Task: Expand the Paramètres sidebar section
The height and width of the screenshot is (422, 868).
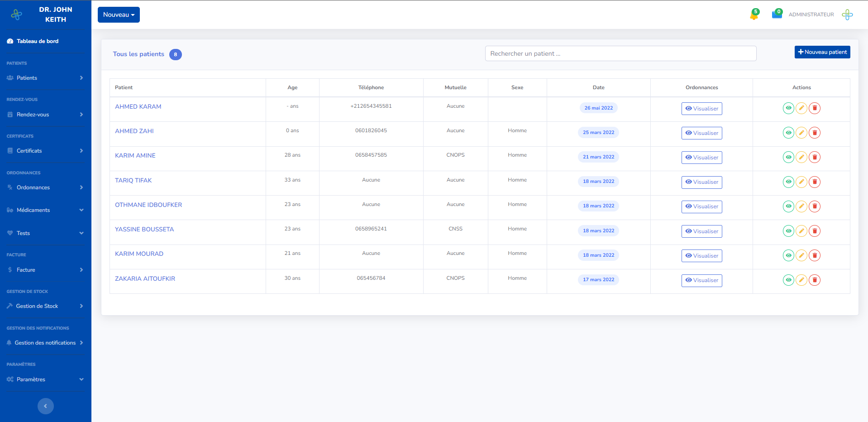Action: (45, 379)
